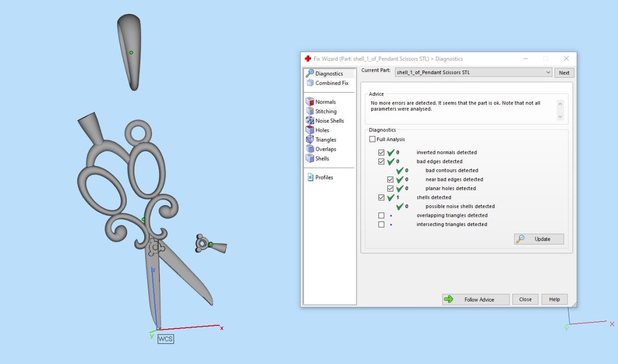This screenshot has height=364, width=618.
Task: Uncheck inverted normals detected checkbox
Action: (381, 152)
